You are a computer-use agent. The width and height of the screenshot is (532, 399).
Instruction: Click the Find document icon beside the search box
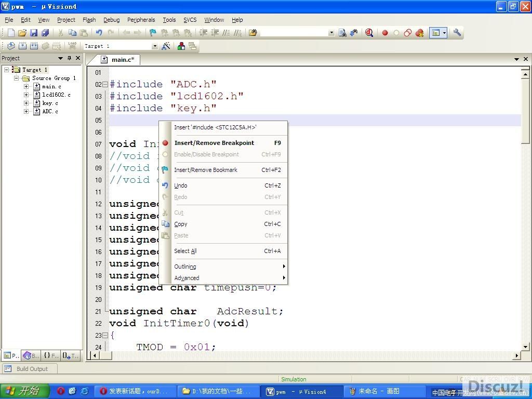[x=342, y=33]
